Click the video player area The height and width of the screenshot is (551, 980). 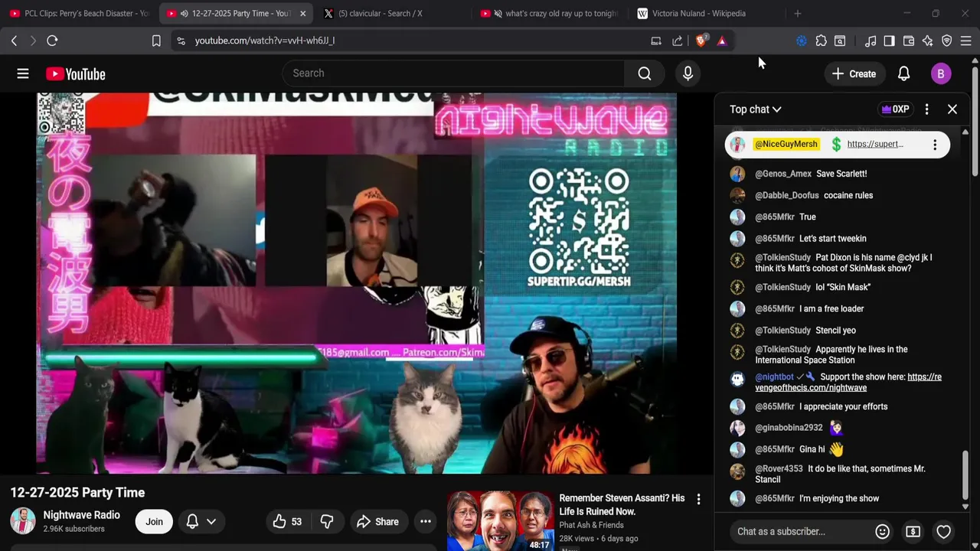[x=357, y=283]
